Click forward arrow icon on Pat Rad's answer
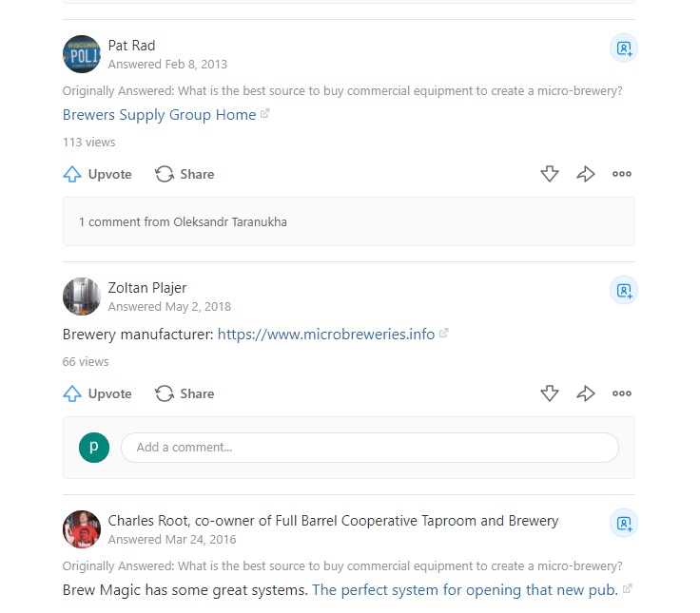 (x=586, y=174)
